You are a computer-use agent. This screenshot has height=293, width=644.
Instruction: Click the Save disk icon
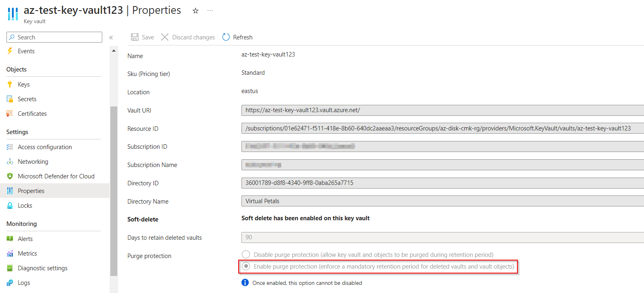pyautogui.click(x=135, y=37)
